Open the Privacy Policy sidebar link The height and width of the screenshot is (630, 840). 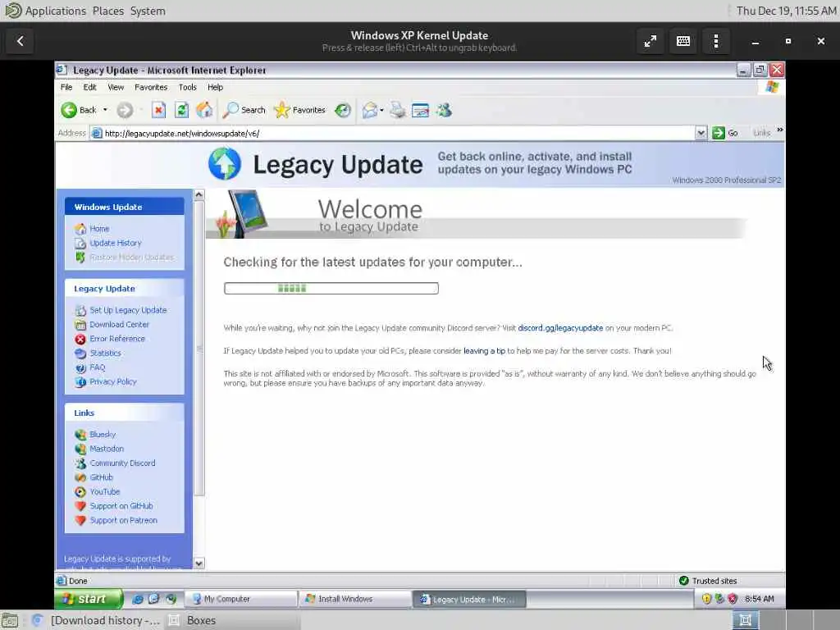point(113,382)
